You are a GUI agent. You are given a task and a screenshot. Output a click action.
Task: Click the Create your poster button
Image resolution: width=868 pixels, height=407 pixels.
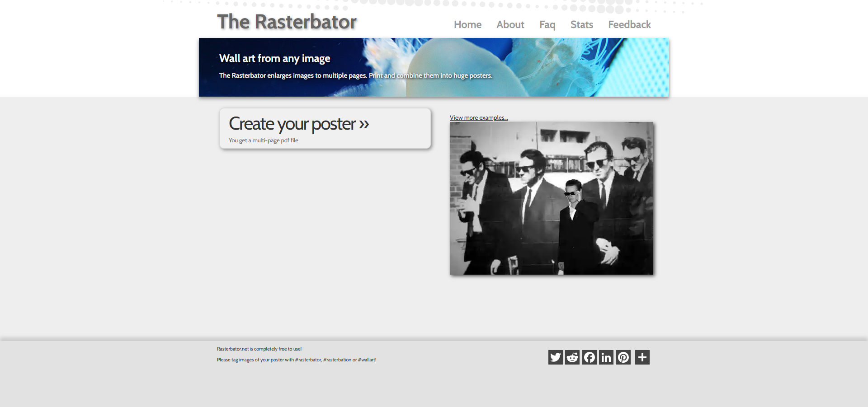[325, 128]
